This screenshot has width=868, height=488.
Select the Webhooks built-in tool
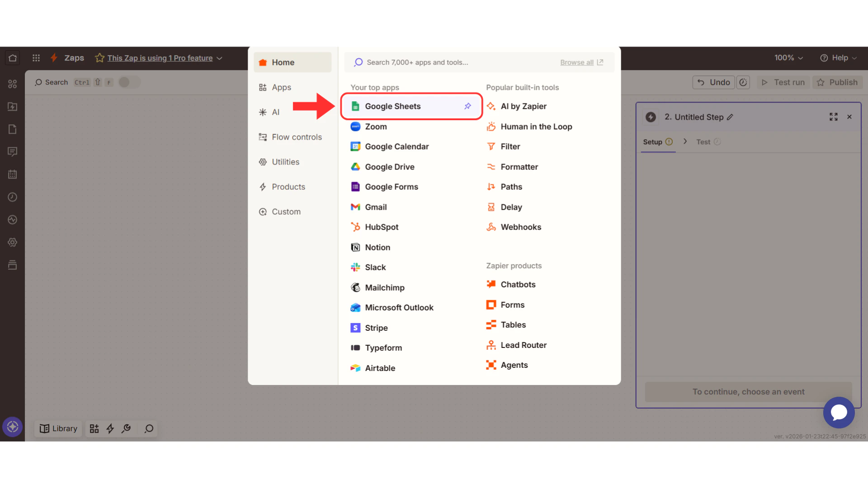521,227
